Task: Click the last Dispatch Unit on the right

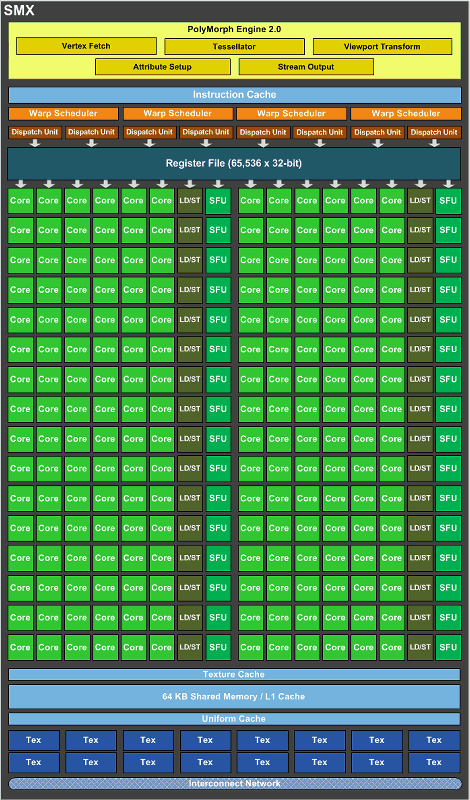Action: point(434,132)
